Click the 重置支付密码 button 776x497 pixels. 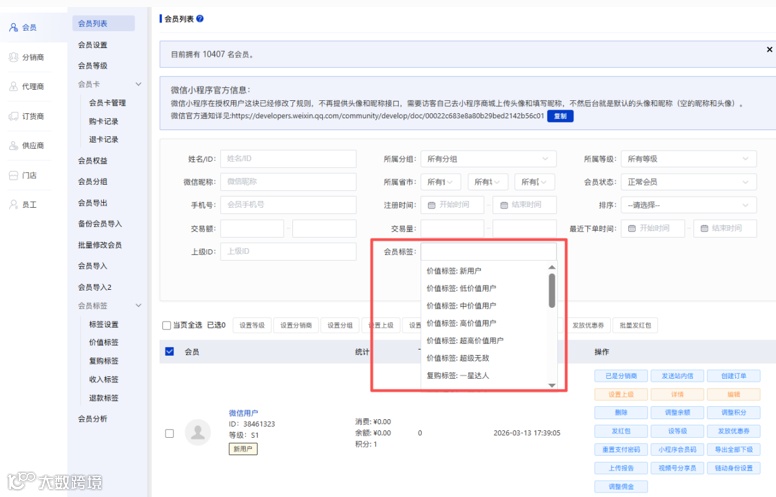tap(621, 449)
